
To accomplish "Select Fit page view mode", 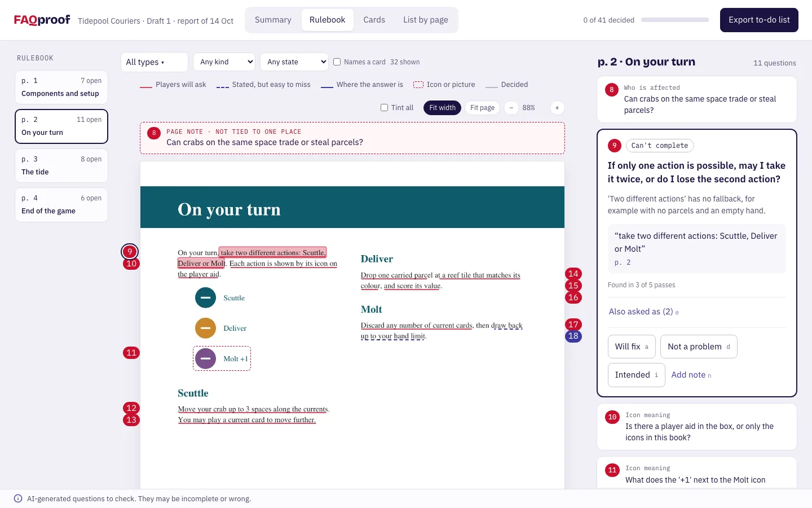I will click(482, 108).
